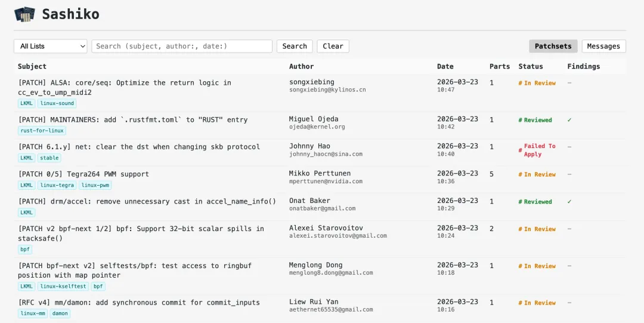Switch to the Messages view
Viewport: 644px width, 323px height.
603,46
